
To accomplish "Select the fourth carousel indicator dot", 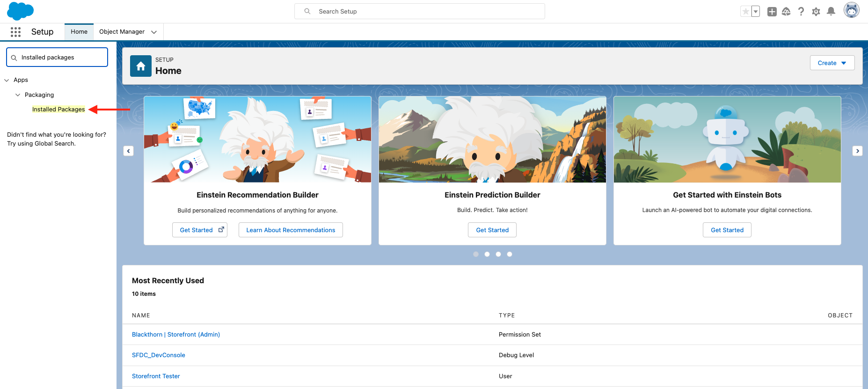I will [x=510, y=254].
